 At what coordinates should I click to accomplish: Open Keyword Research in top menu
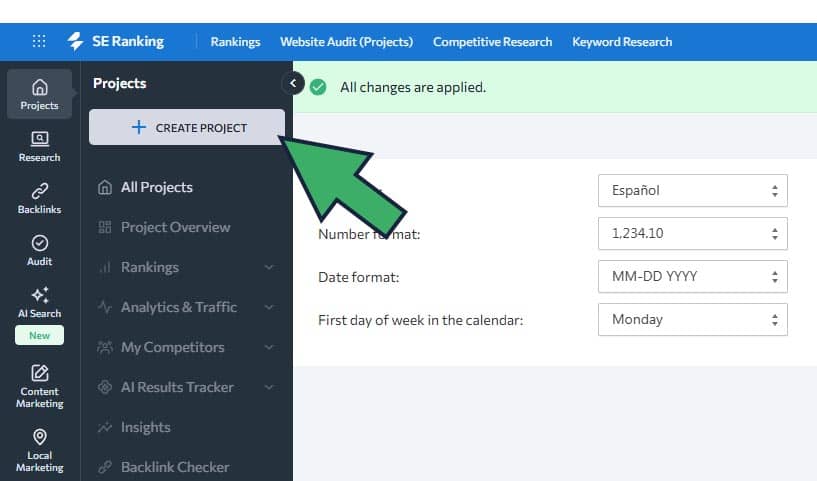pos(622,42)
